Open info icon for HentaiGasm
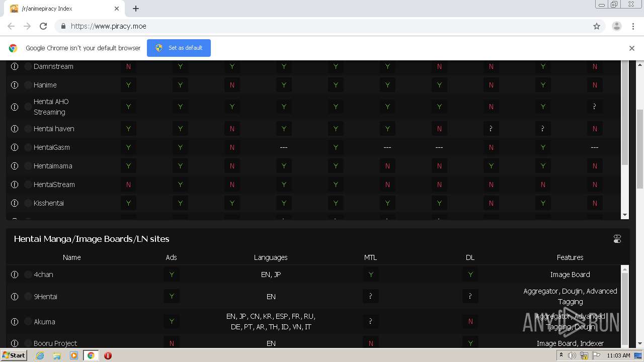Screen dimensions: 644x362 [15, 147]
